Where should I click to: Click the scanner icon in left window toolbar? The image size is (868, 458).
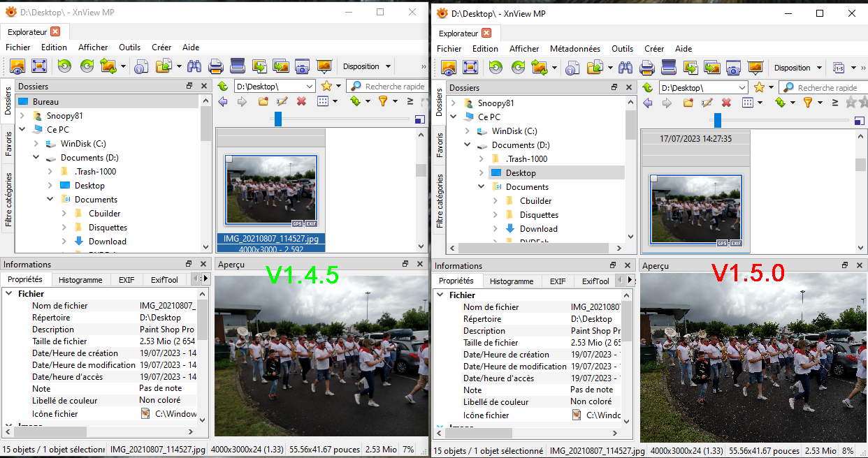238,66
